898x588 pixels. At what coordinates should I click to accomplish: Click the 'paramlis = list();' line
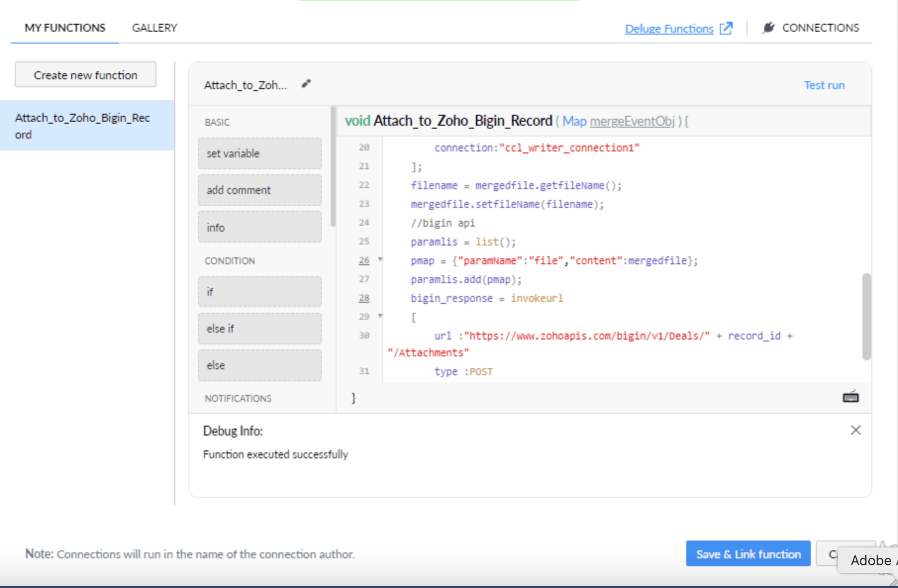463,242
